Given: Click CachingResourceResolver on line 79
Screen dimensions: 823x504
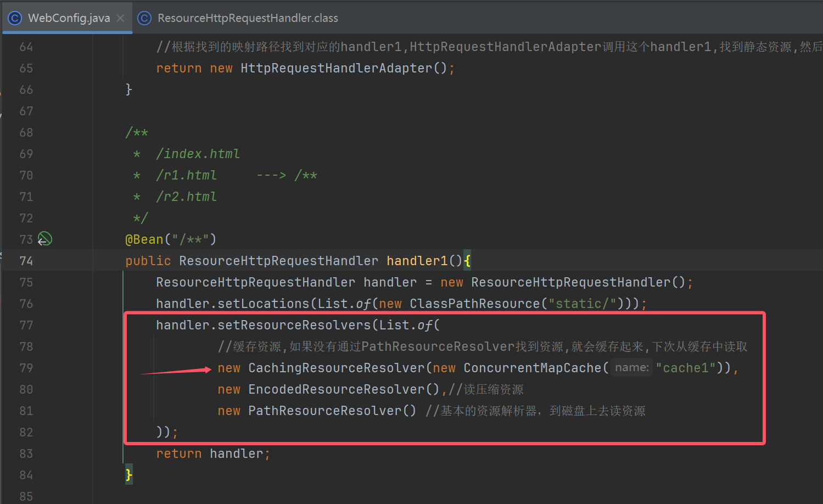Looking at the screenshot, I should [337, 368].
